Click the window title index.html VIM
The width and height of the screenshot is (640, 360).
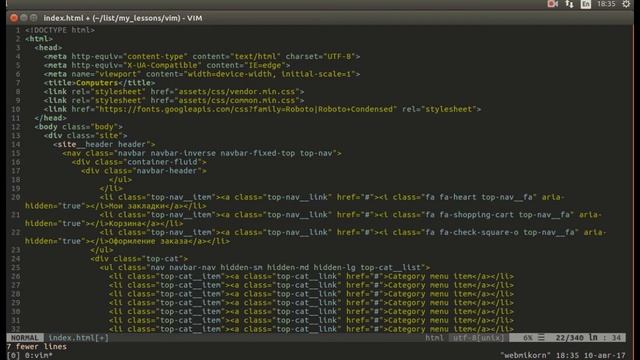pos(123,18)
